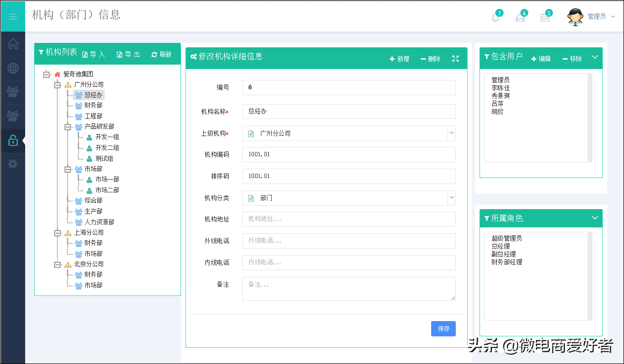Open the settings gear sidebar icon

[13, 164]
